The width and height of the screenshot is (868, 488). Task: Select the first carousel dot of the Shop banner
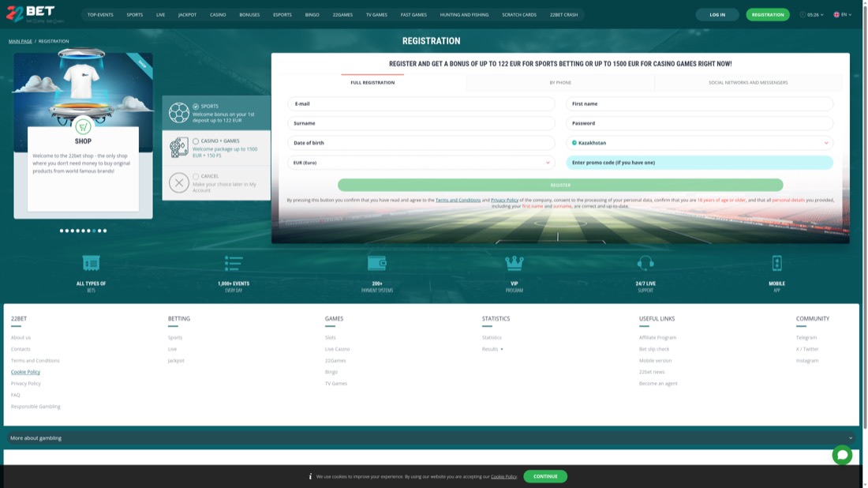click(x=62, y=231)
